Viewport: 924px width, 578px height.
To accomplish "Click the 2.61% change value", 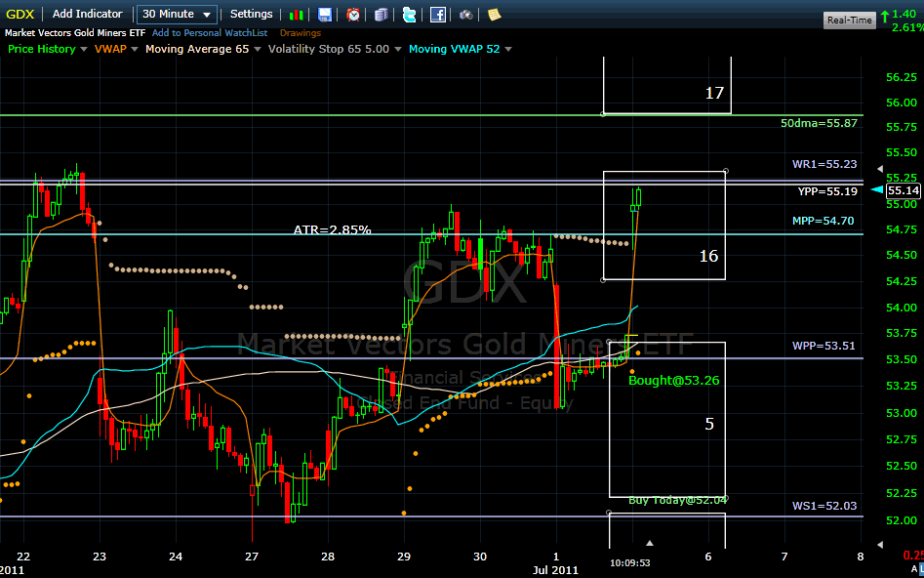I will pos(907,27).
